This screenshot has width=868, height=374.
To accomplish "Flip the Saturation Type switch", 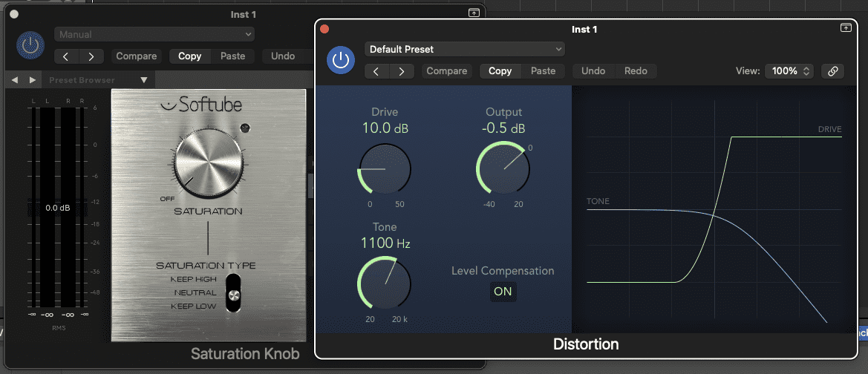I will 234,293.
